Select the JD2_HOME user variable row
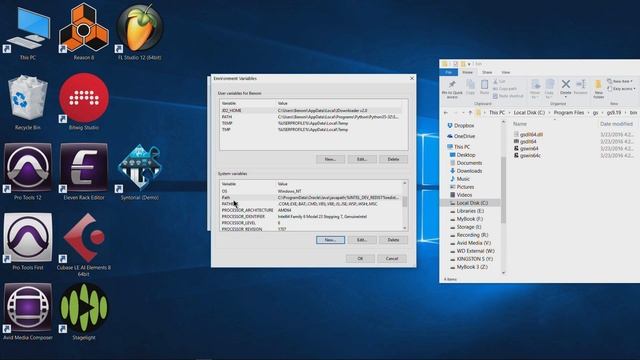 click(x=311, y=111)
